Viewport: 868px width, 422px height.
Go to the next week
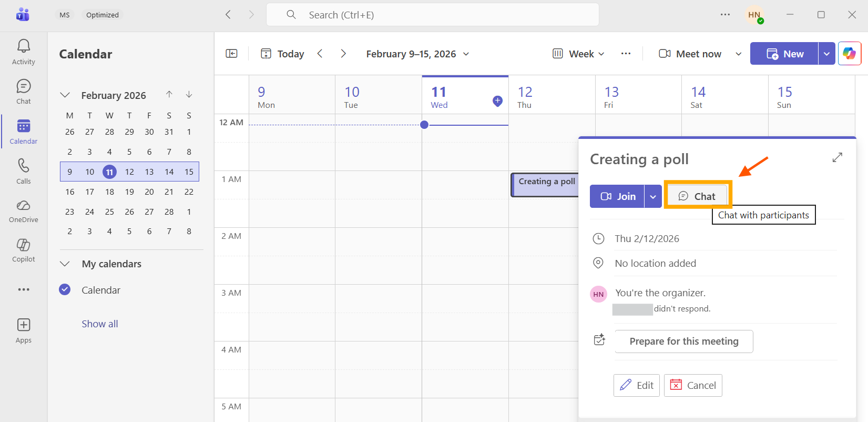pyautogui.click(x=343, y=54)
